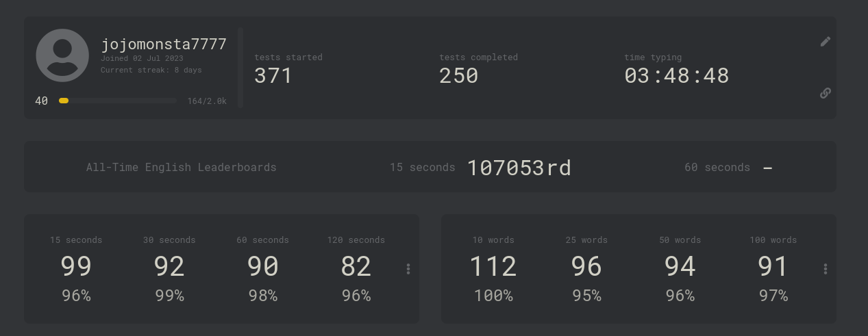868x336 pixels.
Task: Click the 25 words personal best 96
Action: click(x=586, y=266)
